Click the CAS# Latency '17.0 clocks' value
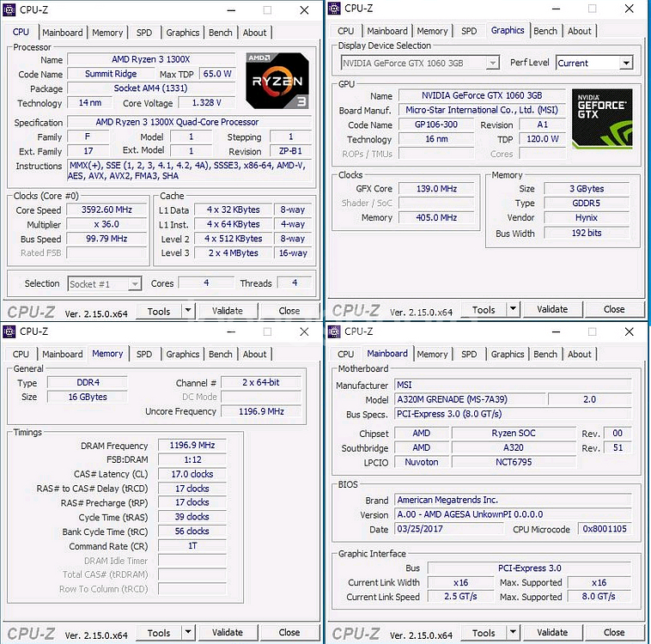Screen dimensions: 651x644 192,474
